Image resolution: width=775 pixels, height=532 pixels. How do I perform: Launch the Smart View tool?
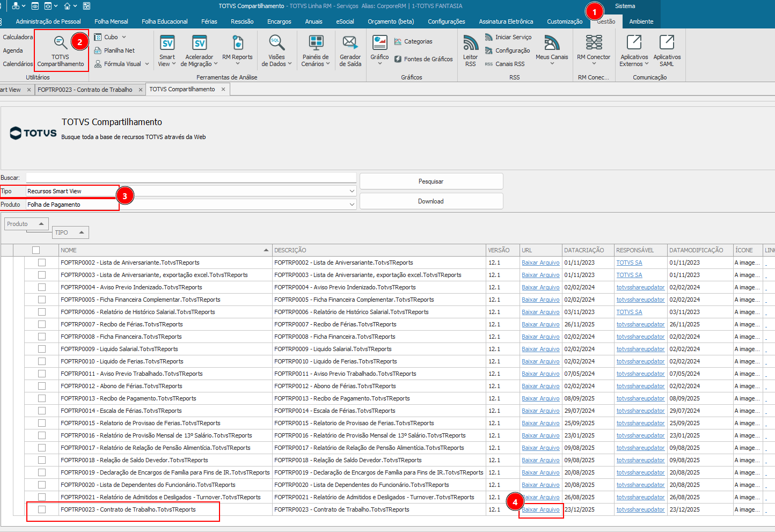(x=167, y=43)
